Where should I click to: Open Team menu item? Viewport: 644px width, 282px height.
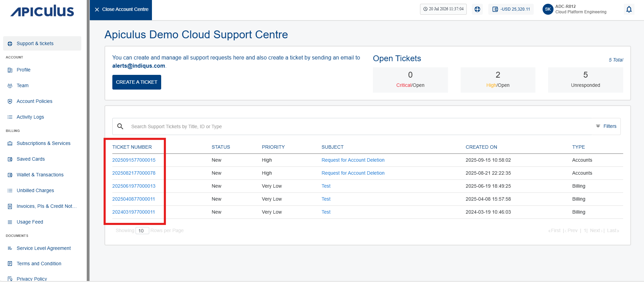coord(23,86)
